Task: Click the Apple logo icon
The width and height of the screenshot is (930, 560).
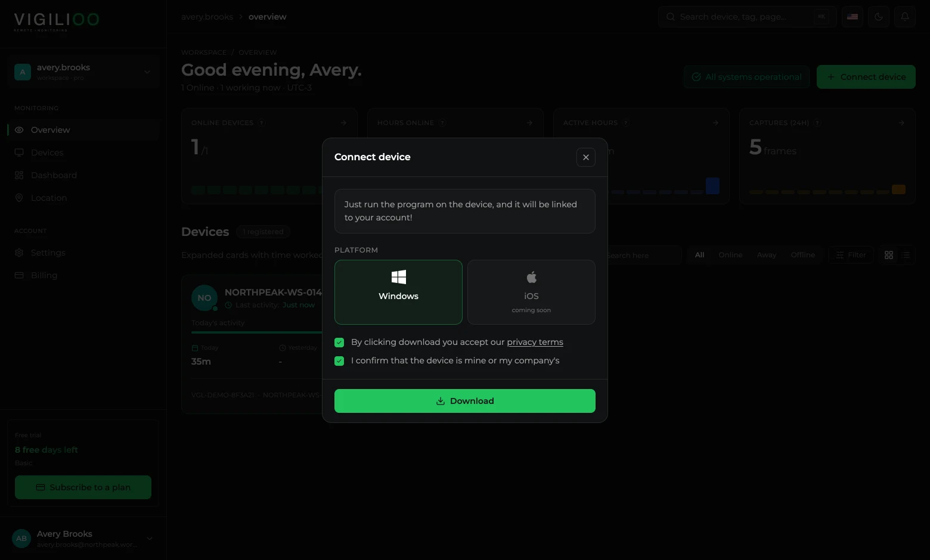Action: point(531,277)
